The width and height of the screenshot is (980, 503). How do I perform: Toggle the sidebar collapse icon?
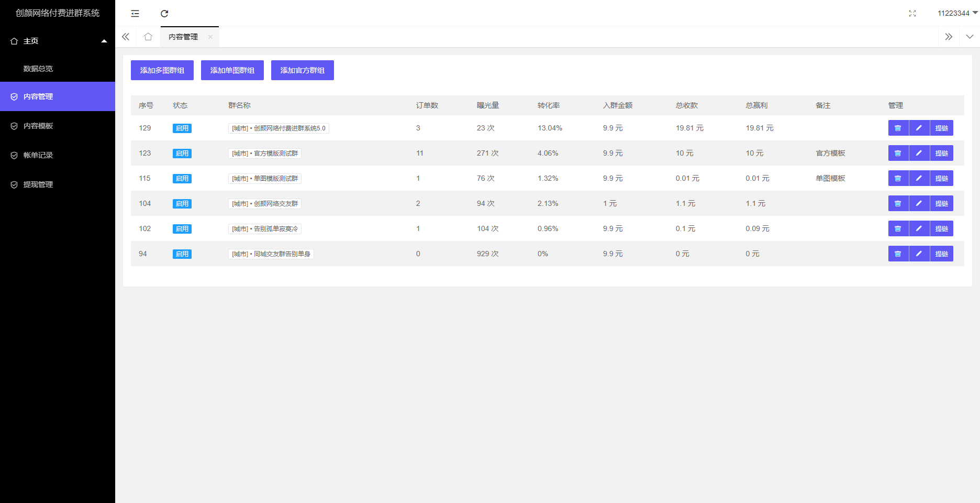(135, 14)
